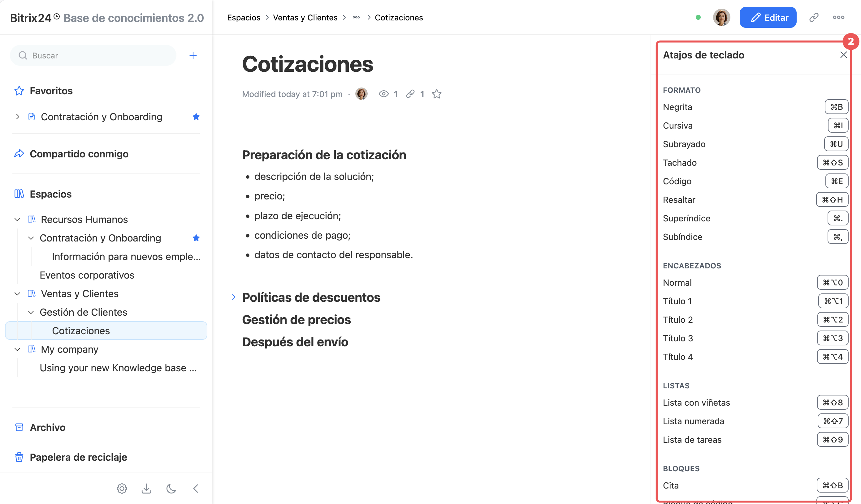Toggle dark mode moon icon
The height and width of the screenshot is (504, 861).
pyautogui.click(x=171, y=488)
